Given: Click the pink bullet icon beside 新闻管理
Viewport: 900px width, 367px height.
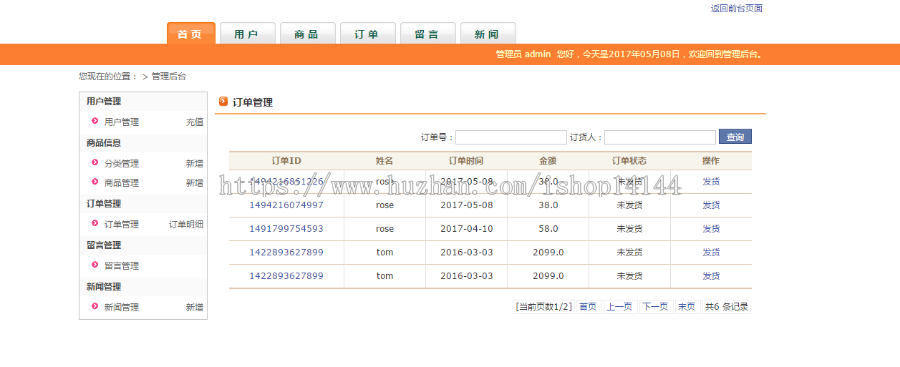Looking at the screenshot, I should [95, 306].
